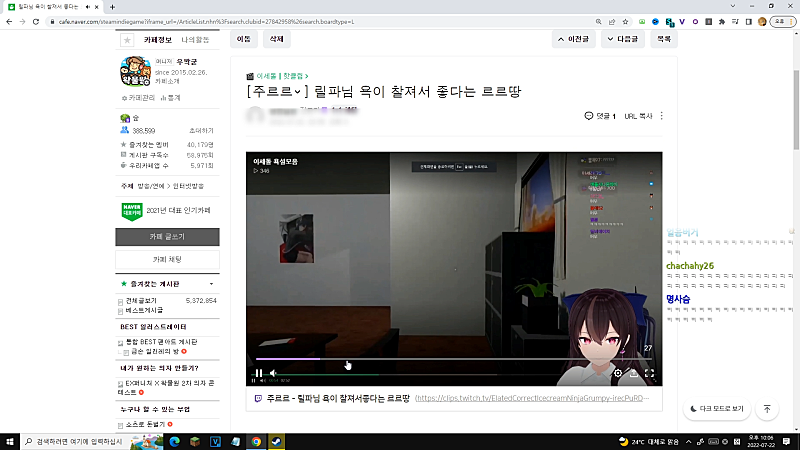The width and height of the screenshot is (800, 450).
Task: Click the Twitch icon beside the clip title
Action: point(258,398)
